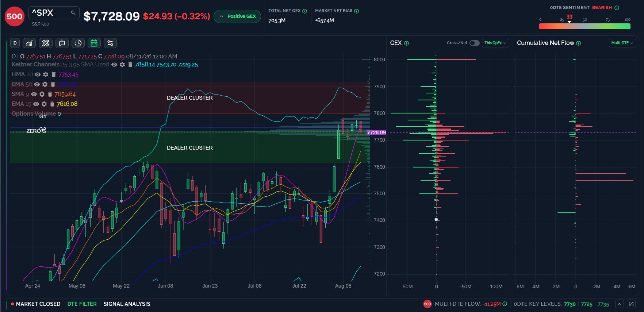This screenshot has height=312, width=644.
Task: Open settings gear for Keltner Channels
Action: click(122, 65)
